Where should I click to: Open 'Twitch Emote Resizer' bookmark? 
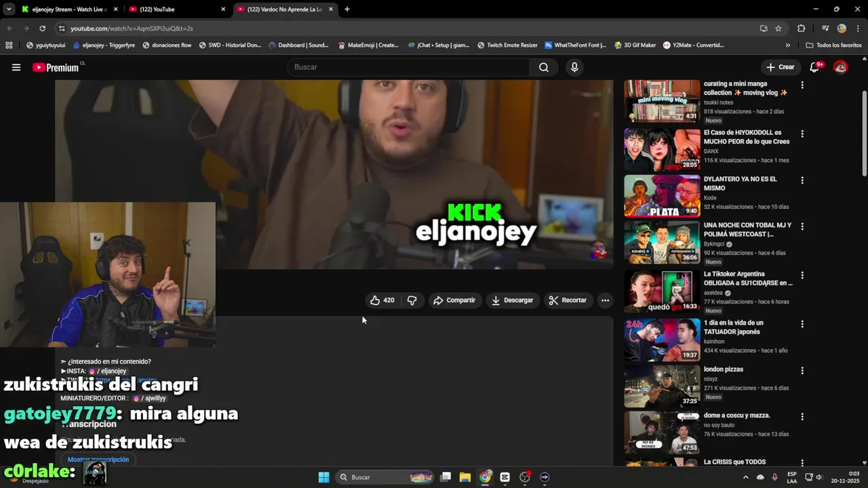(507, 45)
